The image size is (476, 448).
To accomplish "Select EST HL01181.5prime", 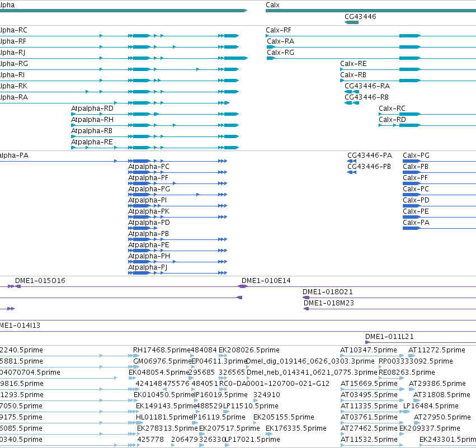I will [x=139, y=423].
